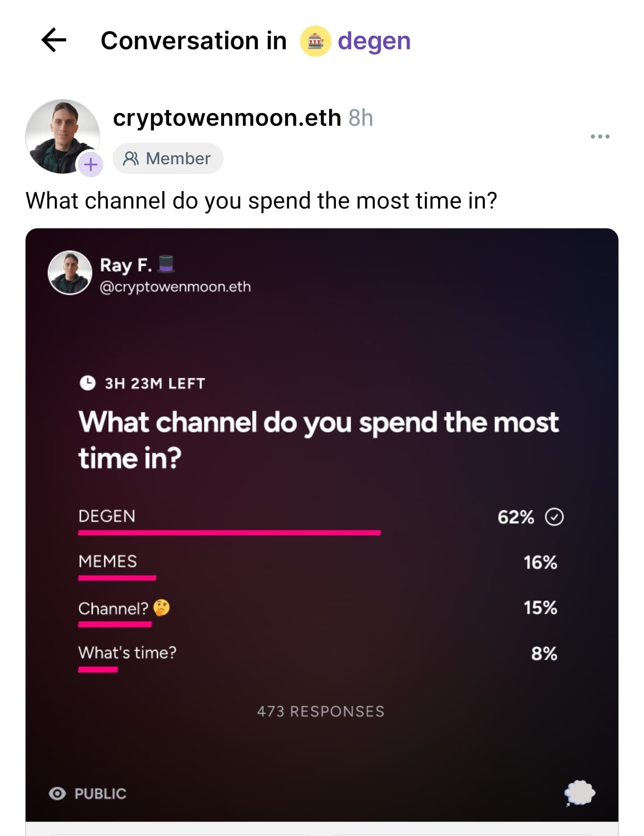Screen dimensions: 644x836
Task: Open the thought cloud icon in poll
Action: coord(580,793)
